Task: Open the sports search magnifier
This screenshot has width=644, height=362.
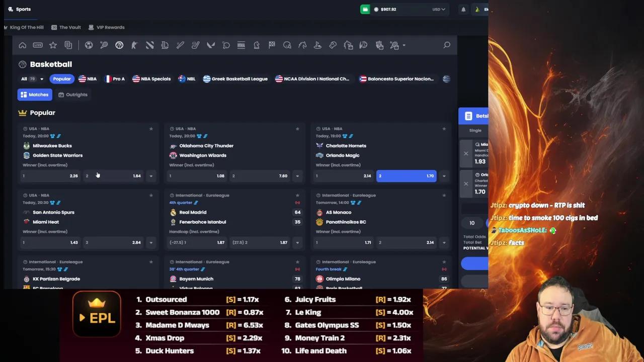Action: tap(447, 45)
